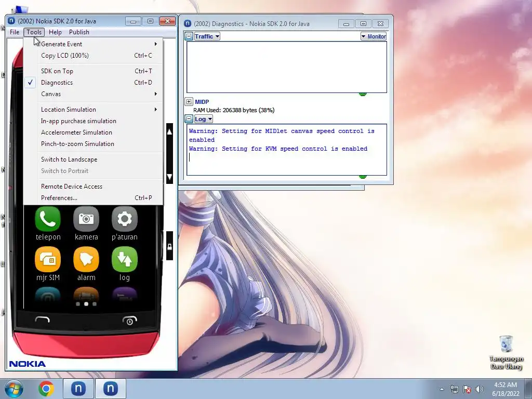This screenshot has width=532, height=399.
Task: Click the emulator page indicator dots
Action: click(x=86, y=304)
